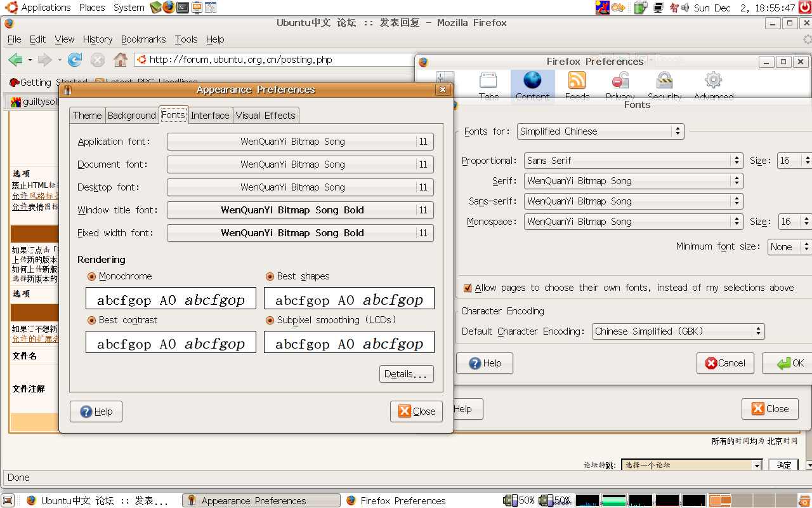The height and width of the screenshot is (508, 812).
Task: Open Minimum font size dropdown
Action: pos(789,246)
